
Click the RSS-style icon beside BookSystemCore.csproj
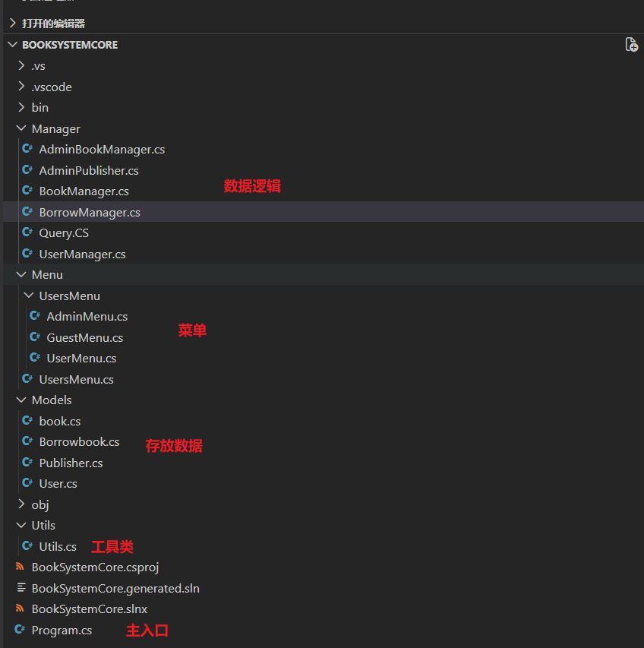click(x=20, y=567)
